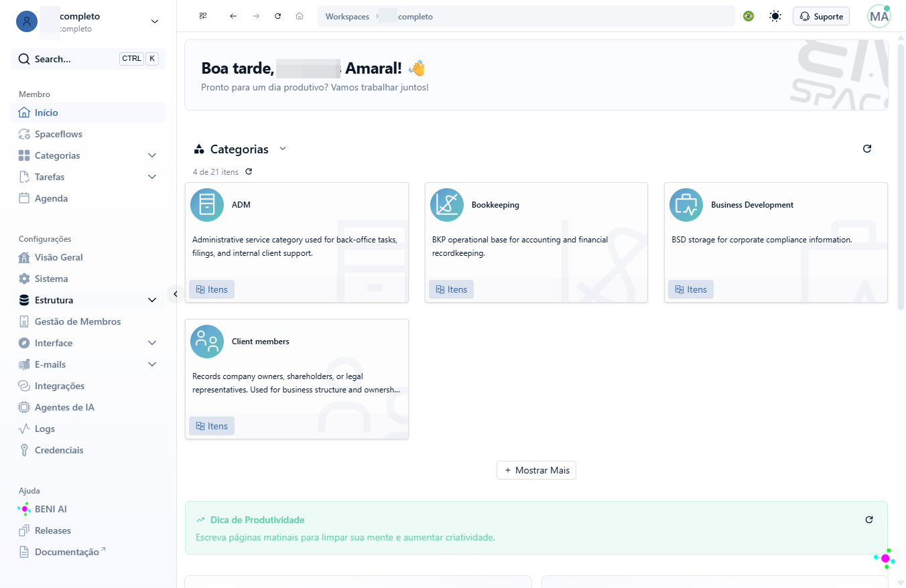
Task: Open Itens of the Bookkeeping category
Action: pos(451,289)
